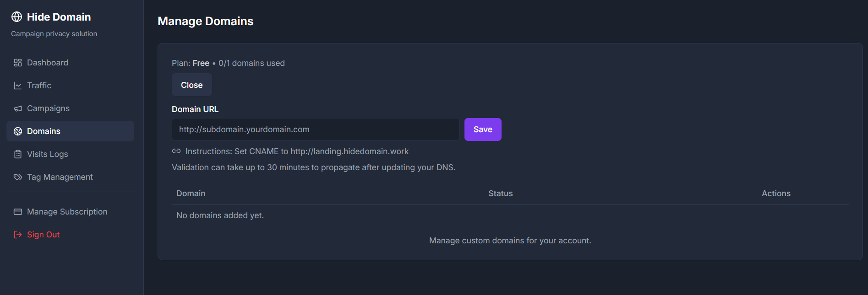Open the Dashboard menu item
This screenshot has width=868, height=295.
pyautogui.click(x=70, y=63)
